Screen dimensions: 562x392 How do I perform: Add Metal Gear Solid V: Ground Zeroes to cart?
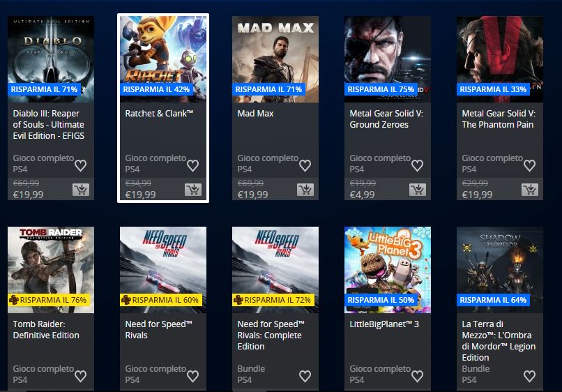pos(418,189)
